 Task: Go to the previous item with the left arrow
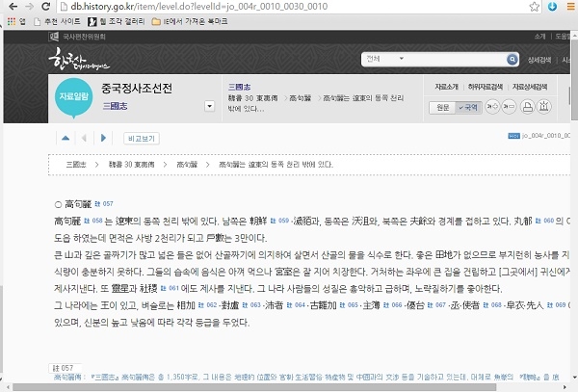tap(84, 138)
